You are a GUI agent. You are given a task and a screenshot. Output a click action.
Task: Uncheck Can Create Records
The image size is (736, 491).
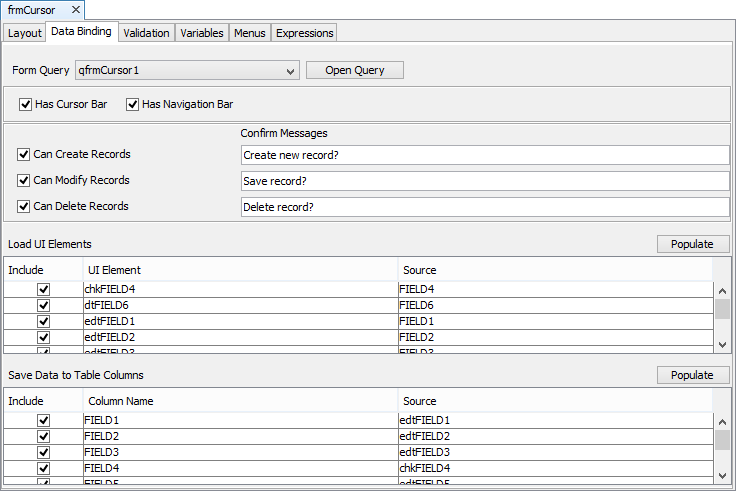click(x=24, y=155)
